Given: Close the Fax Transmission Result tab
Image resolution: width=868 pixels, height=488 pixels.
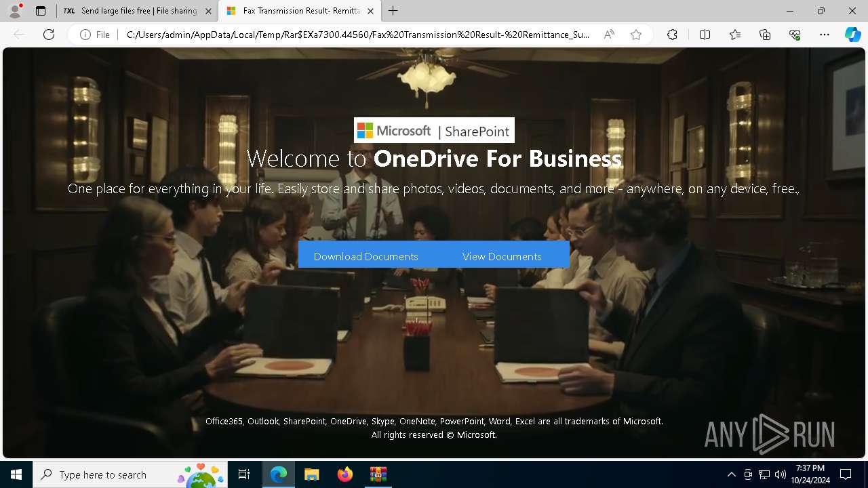Looking at the screenshot, I should pyautogui.click(x=370, y=11).
